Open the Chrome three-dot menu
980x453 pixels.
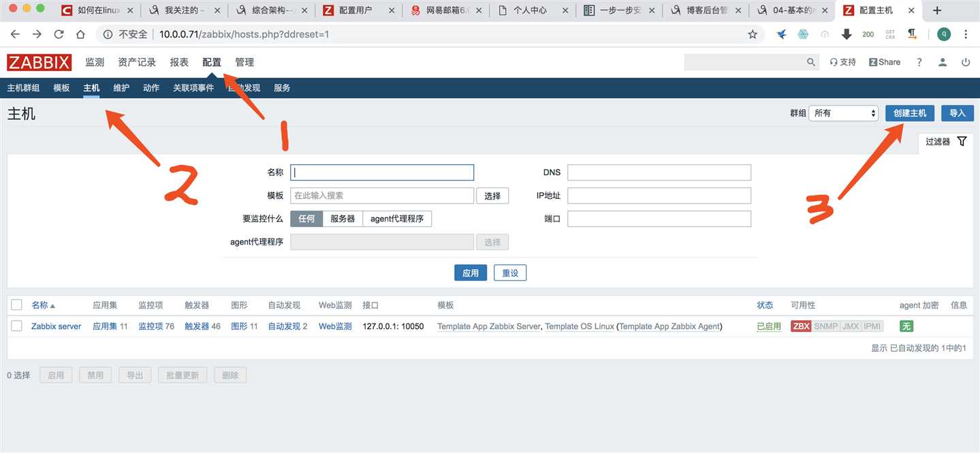pos(966,34)
